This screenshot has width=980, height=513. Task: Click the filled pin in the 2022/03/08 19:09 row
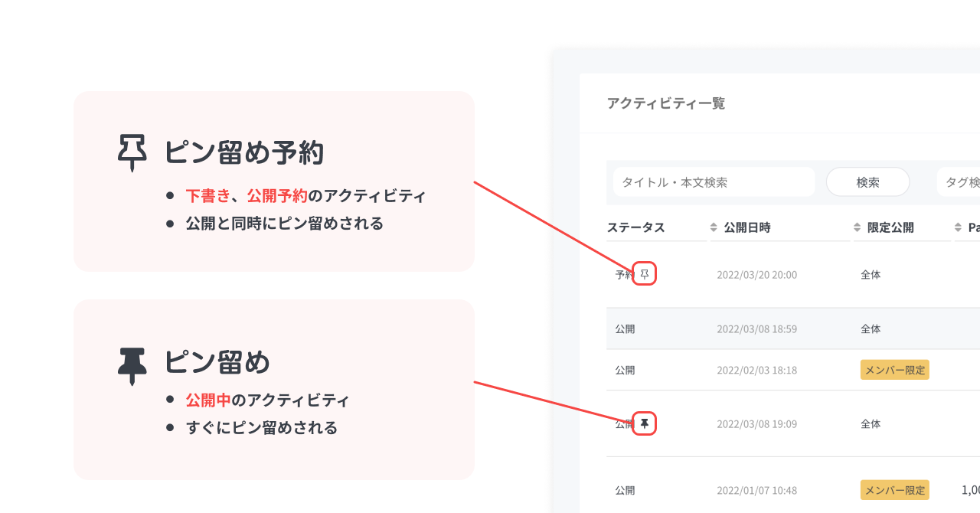coord(645,423)
